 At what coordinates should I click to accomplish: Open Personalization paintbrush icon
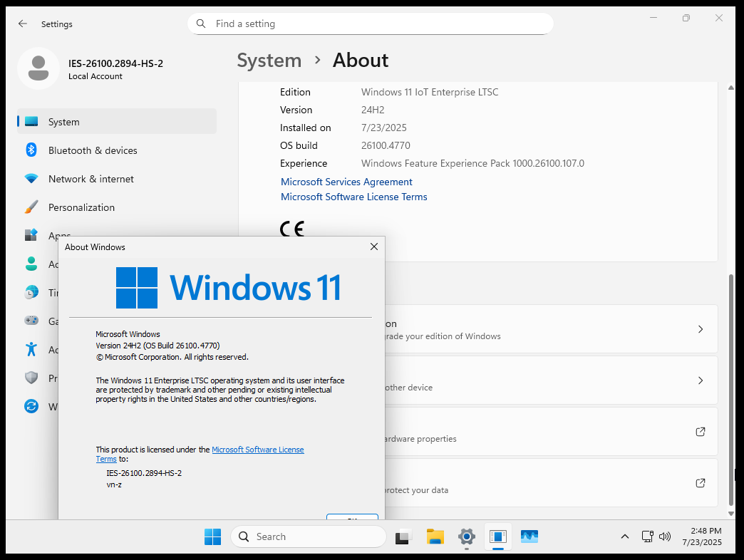click(x=31, y=207)
